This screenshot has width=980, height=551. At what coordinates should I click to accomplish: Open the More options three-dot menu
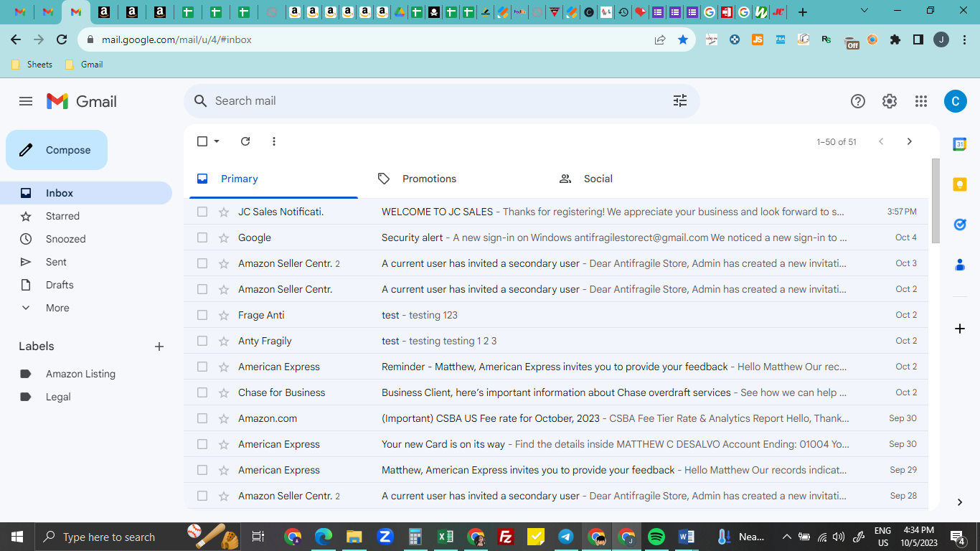click(x=274, y=141)
